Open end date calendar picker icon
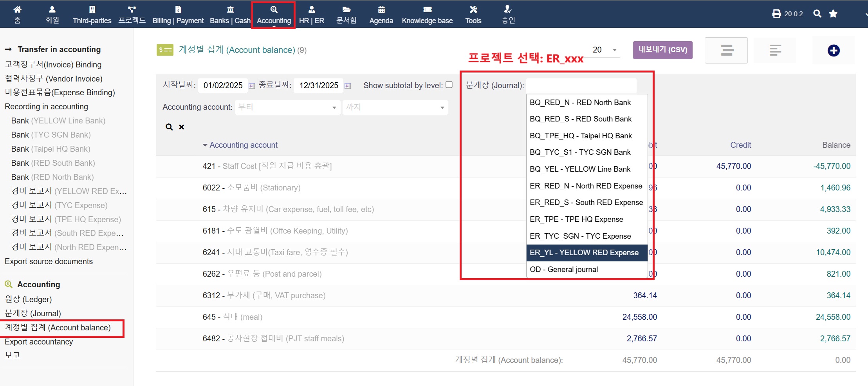Viewport: 868px width, 386px height. click(348, 86)
